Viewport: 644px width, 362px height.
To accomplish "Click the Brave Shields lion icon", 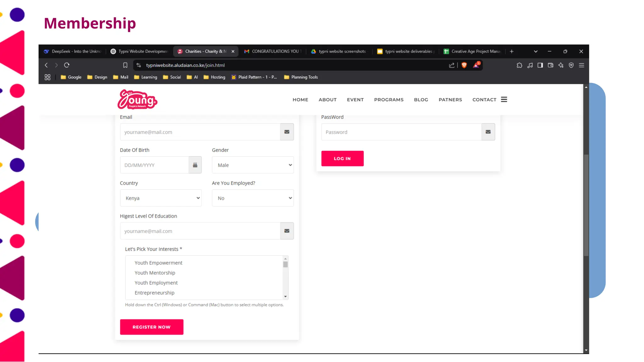I will coord(464,65).
